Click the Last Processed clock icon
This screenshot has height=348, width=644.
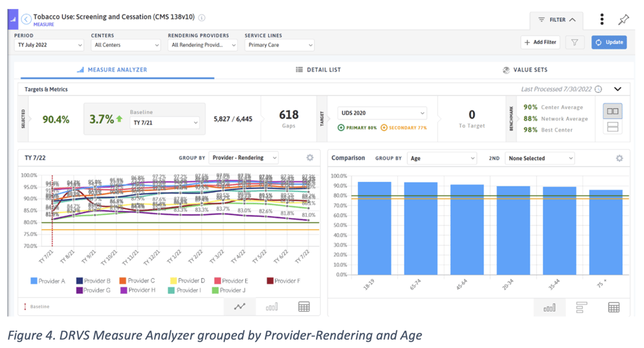[598, 89]
